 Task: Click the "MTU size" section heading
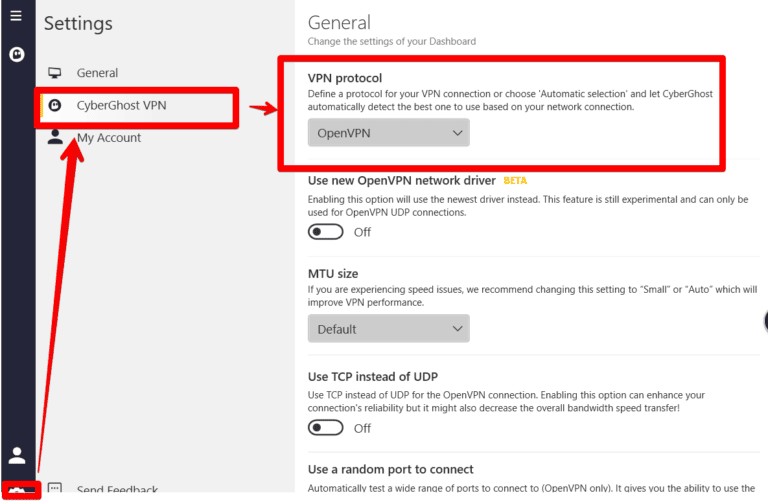(333, 274)
